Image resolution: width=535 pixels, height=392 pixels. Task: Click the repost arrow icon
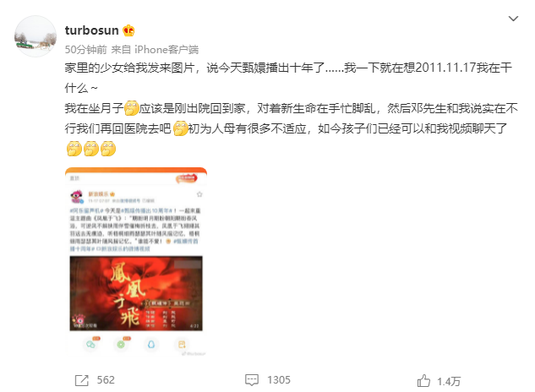tap(82, 380)
